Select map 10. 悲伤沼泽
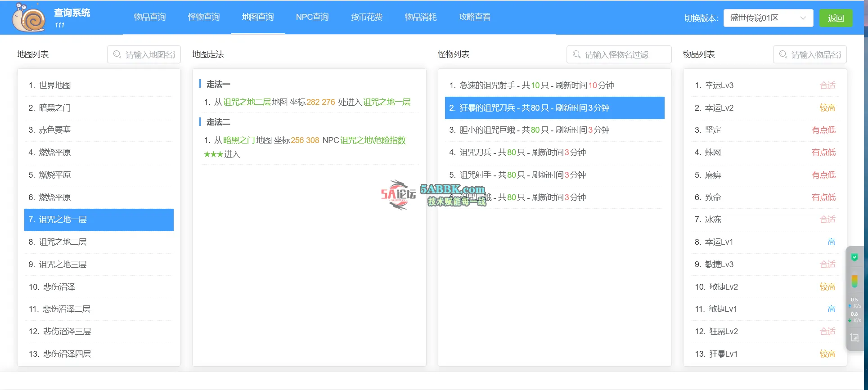 99,287
